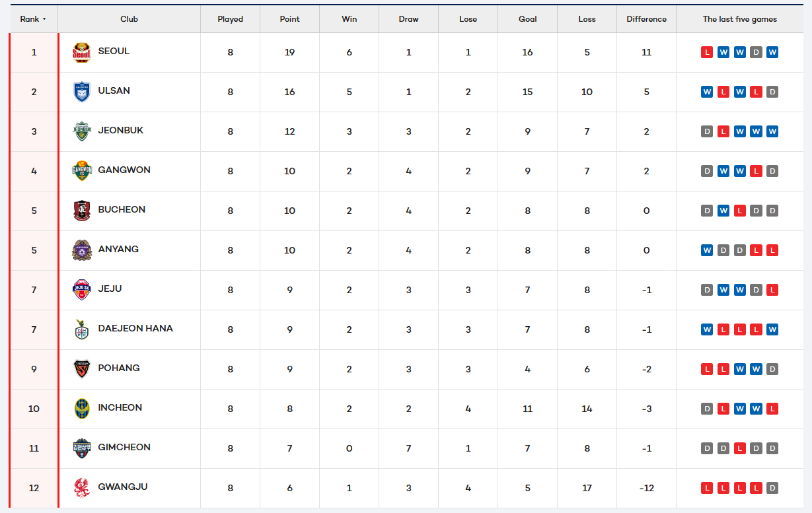Click the Club column header
The image size is (812, 513).
pyautogui.click(x=129, y=19)
